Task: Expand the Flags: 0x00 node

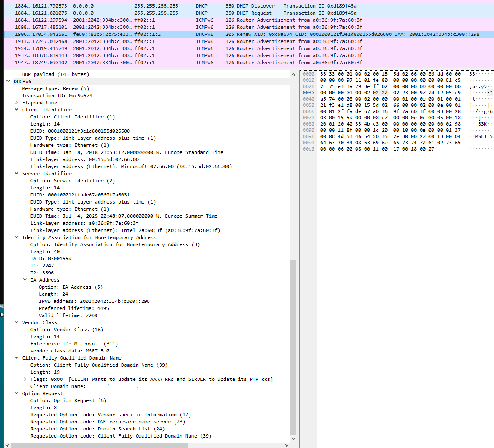Action: pos(25,379)
